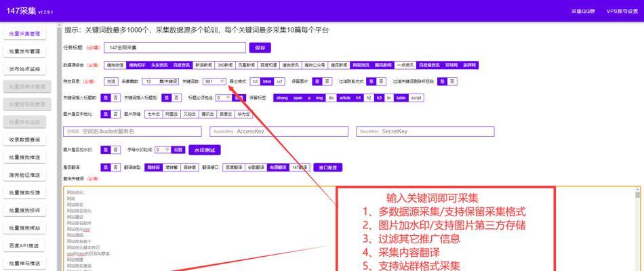This screenshot has width=644, height=271.
Task: Open 批量搜狗投诉 in the sidebar
Action: click(24, 210)
